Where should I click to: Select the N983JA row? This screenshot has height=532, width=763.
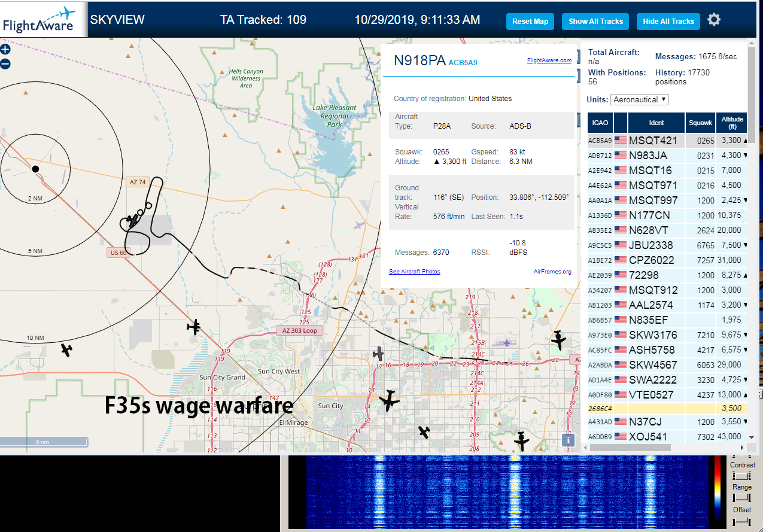pos(667,156)
